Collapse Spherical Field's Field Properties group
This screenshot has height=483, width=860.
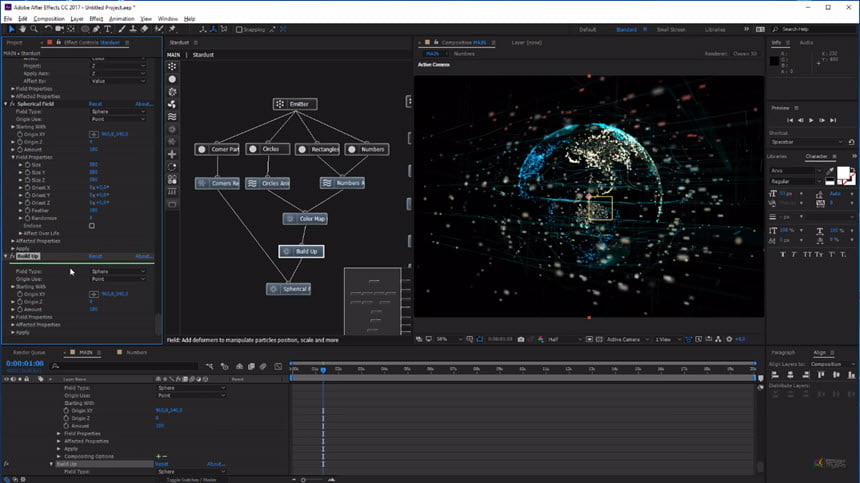13,157
